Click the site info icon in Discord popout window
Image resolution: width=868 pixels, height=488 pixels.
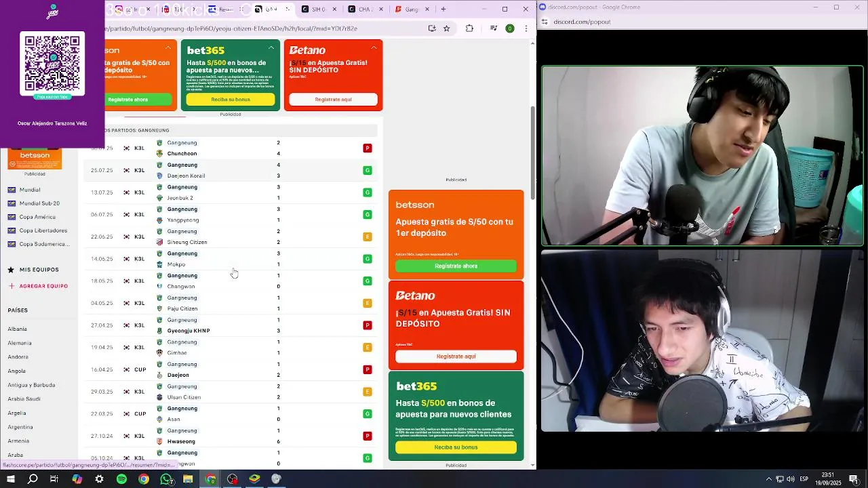[545, 22]
